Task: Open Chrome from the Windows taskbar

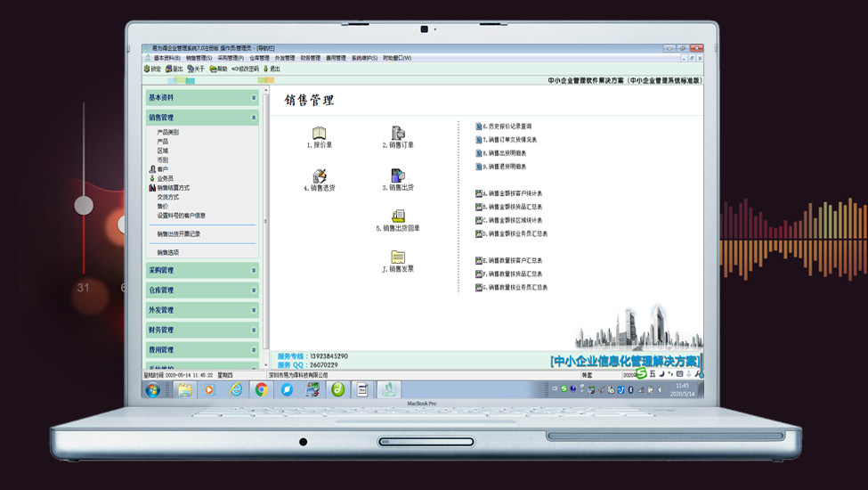Action: click(x=262, y=389)
